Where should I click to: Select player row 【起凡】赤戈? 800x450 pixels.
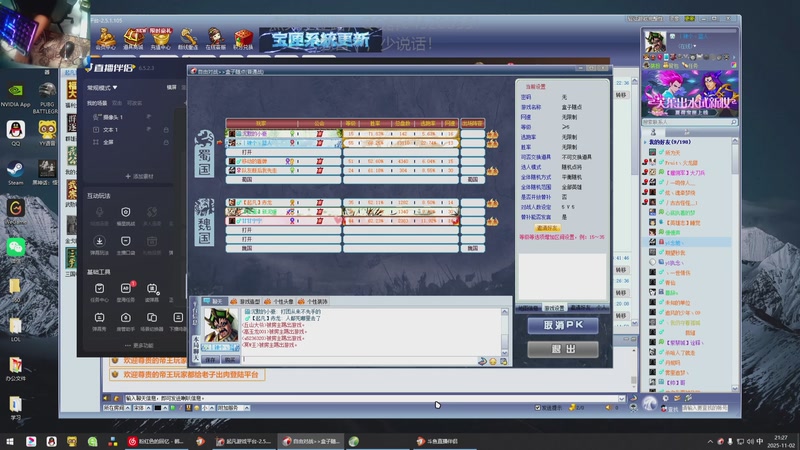pos(283,203)
